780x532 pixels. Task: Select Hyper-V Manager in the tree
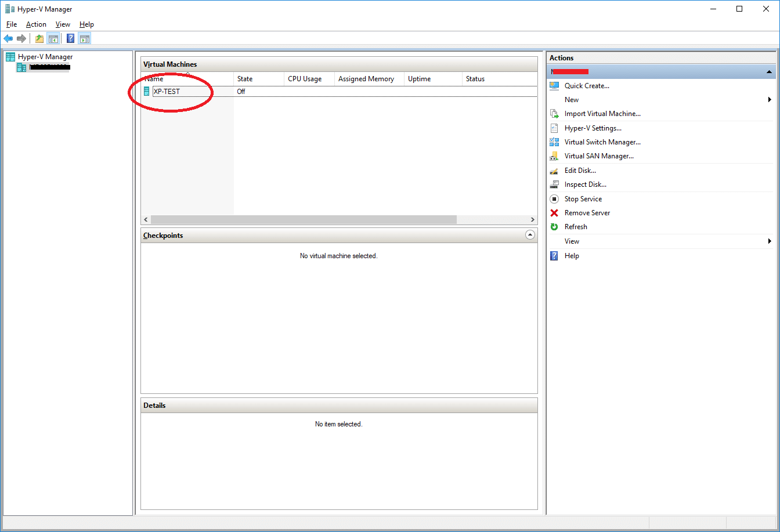(x=45, y=57)
